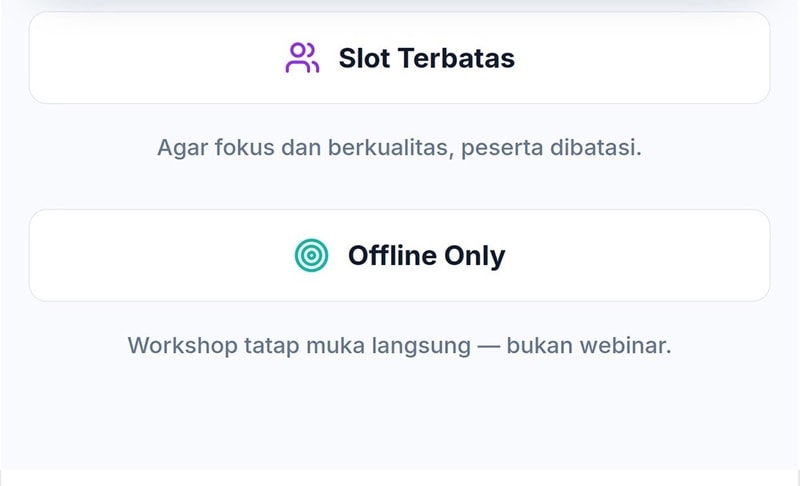Click the purple people icon
This screenshot has width=800, height=486.
coord(301,58)
